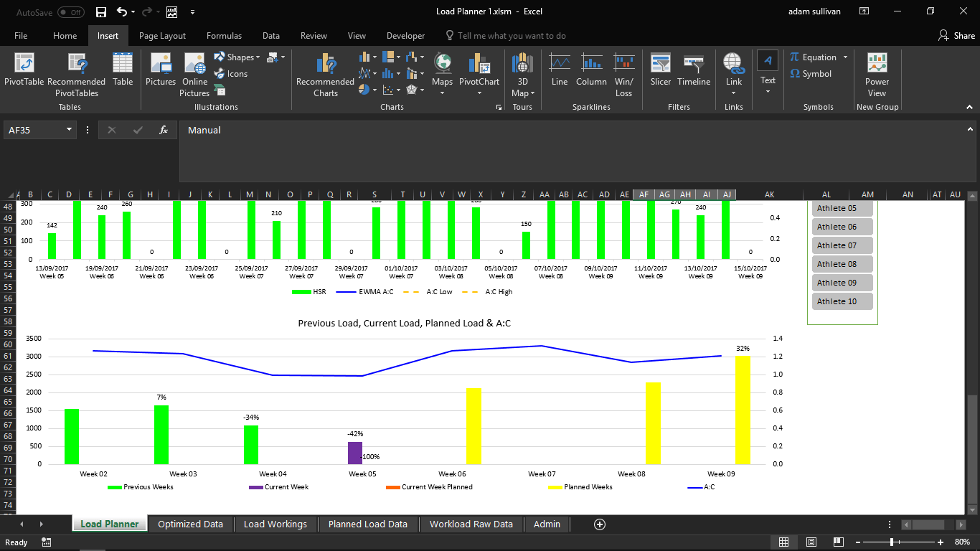Select the Athlete 07 button
The width and height of the screenshot is (980, 551).
click(842, 245)
